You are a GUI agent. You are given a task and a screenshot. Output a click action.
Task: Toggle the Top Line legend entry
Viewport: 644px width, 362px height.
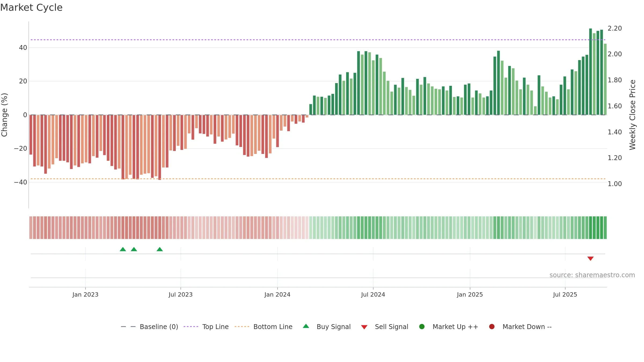[x=206, y=327]
